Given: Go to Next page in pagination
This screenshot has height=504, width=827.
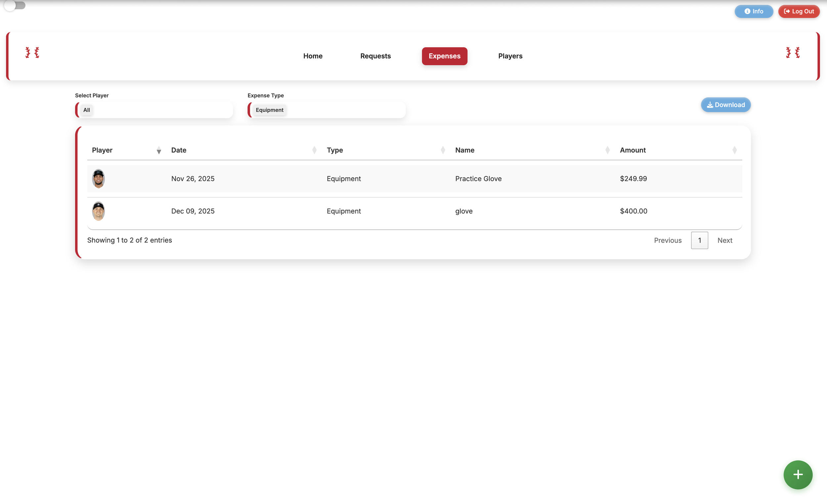Looking at the screenshot, I should 724,240.
